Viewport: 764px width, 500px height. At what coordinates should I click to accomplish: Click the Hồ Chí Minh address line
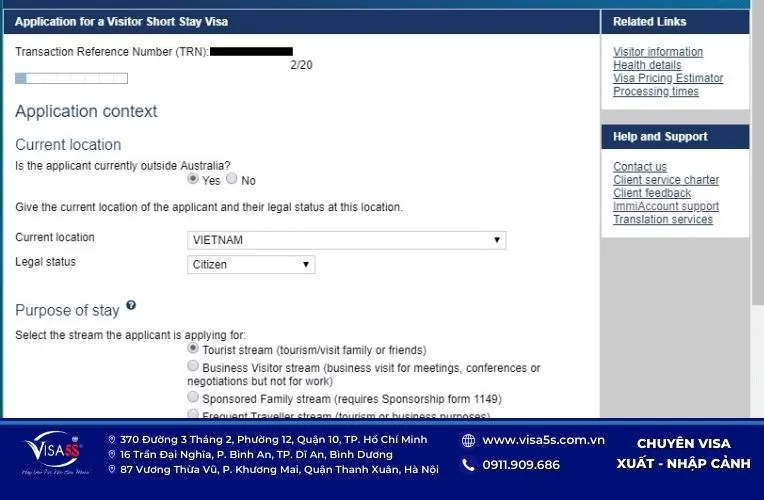point(273,440)
